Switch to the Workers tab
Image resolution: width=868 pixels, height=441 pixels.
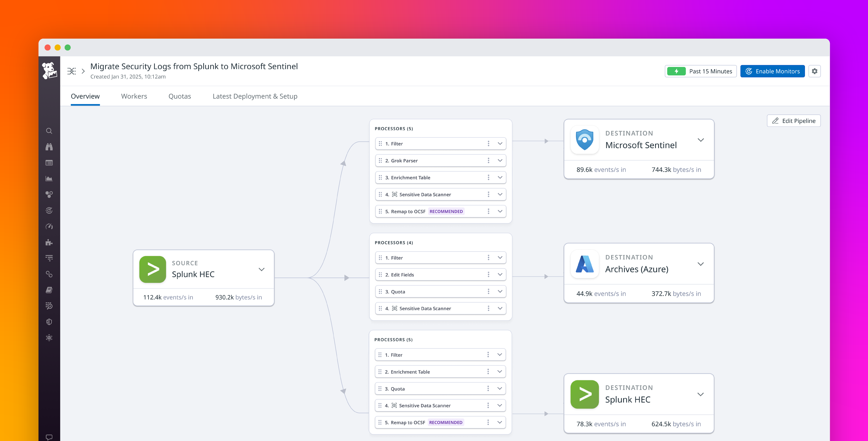[134, 96]
